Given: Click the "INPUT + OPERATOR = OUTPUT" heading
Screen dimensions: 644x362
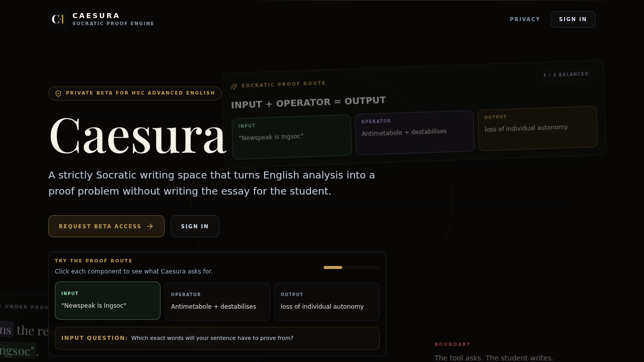Looking at the screenshot, I should (x=308, y=102).
